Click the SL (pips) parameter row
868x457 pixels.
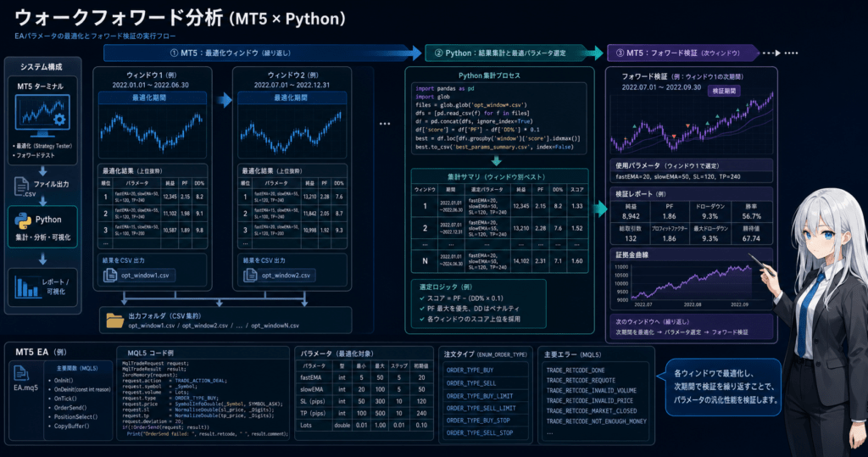click(364, 401)
